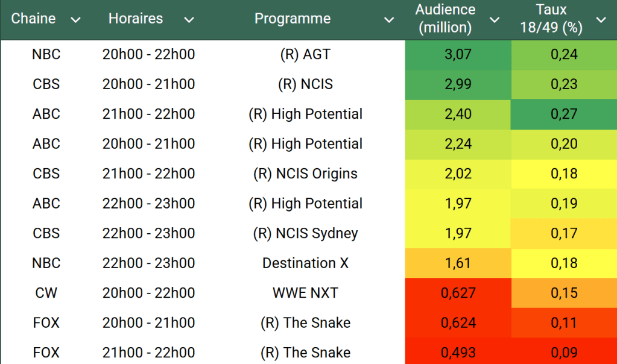Select the Audience (million) header label
Viewport: 617px width, 364px height.
point(445,19)
